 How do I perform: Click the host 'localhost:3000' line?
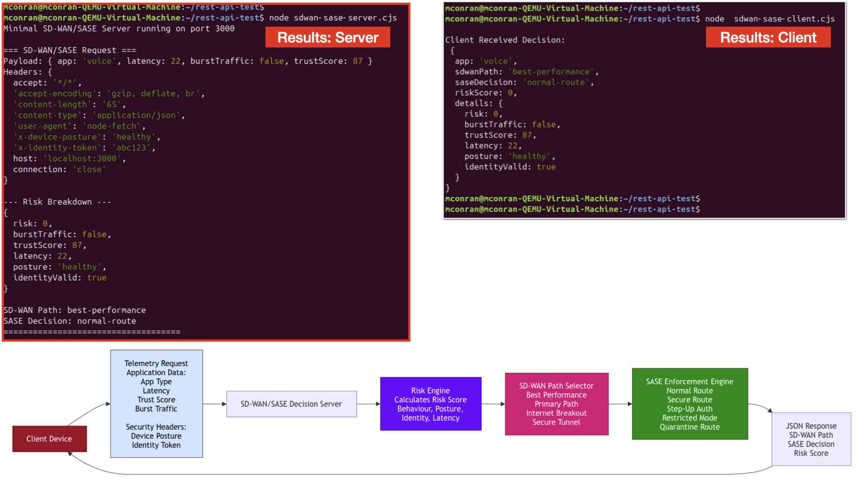click(x=69, y=159)
